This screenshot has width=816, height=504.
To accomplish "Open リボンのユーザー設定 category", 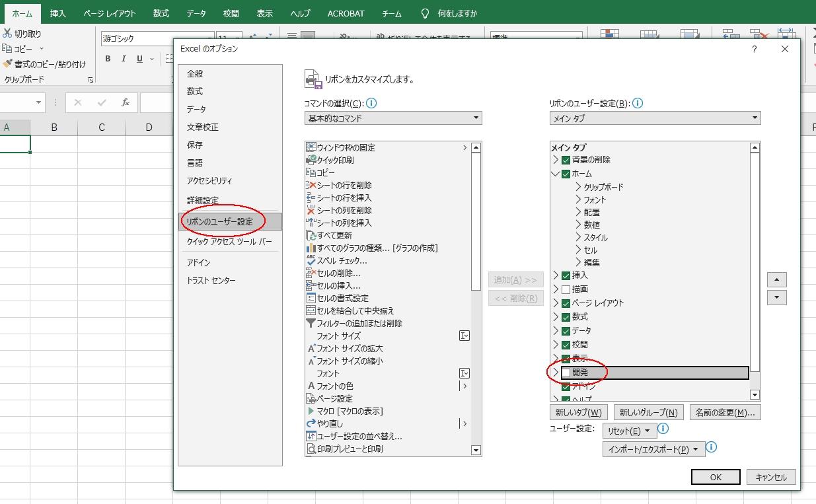I will click(x=230, y=221).
